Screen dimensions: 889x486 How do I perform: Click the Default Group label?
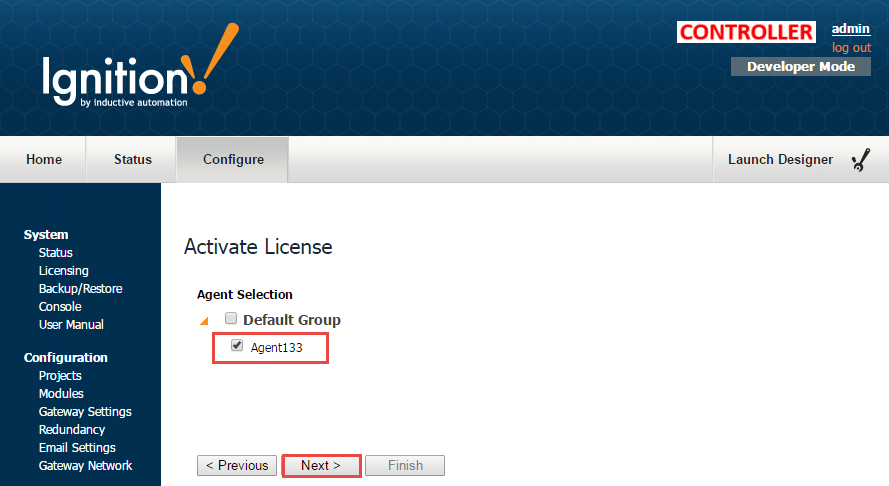point(292,320)
